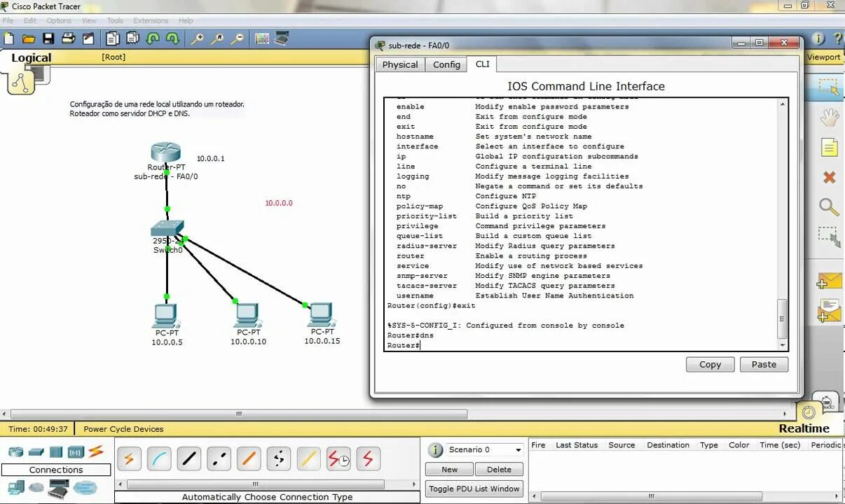Screen dimensions: 845x504
Task: Print using the printer icon
Action: (x=69, y=38)
